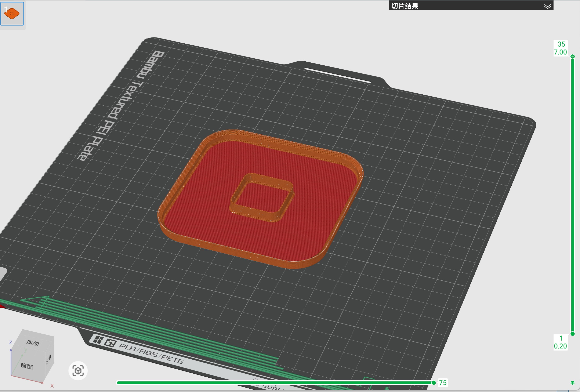Click the horizontal move slider handle at 75
The width and height of the screenshot is (580, 392).
tap(434, 383)
